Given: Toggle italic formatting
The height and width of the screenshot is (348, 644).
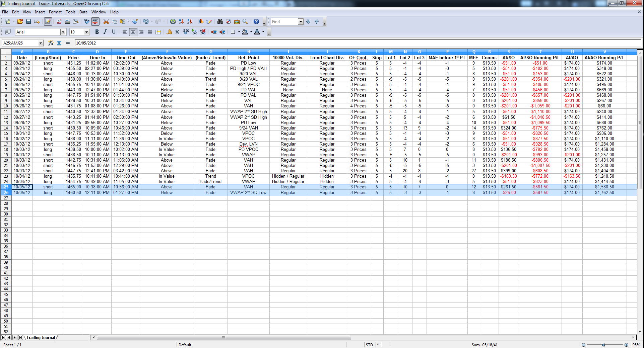Looking at the screenshot, I should (x=105, y=32).
